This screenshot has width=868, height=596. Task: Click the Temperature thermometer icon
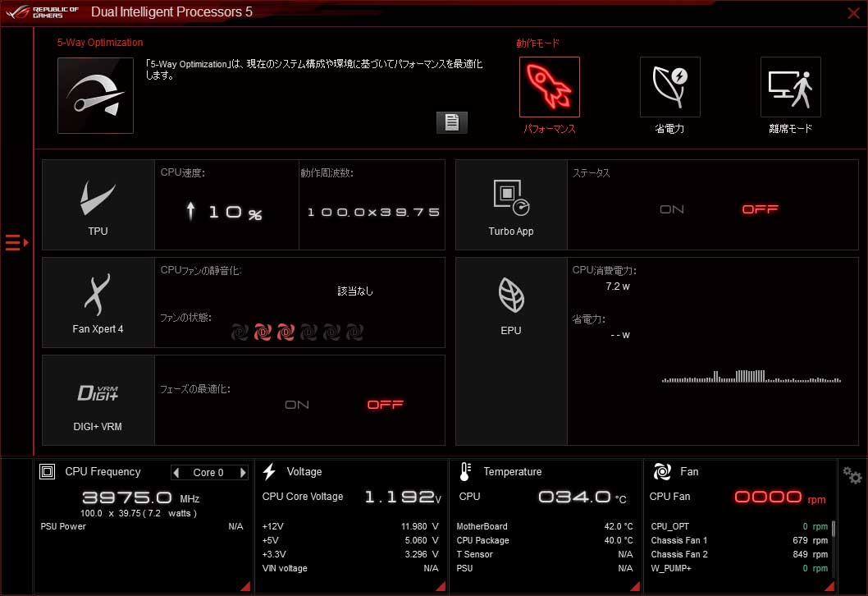tap(465, 472)
